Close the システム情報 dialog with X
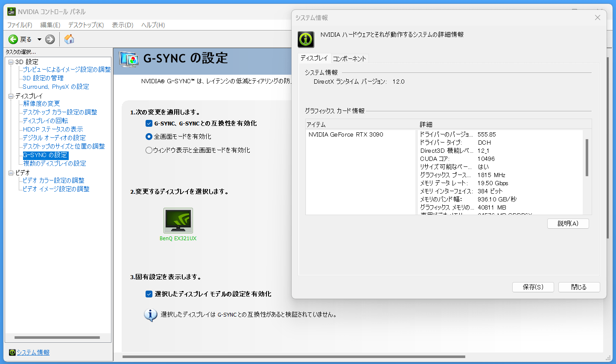The width and height of the screenshot is (616, 364). pos(598,17)
